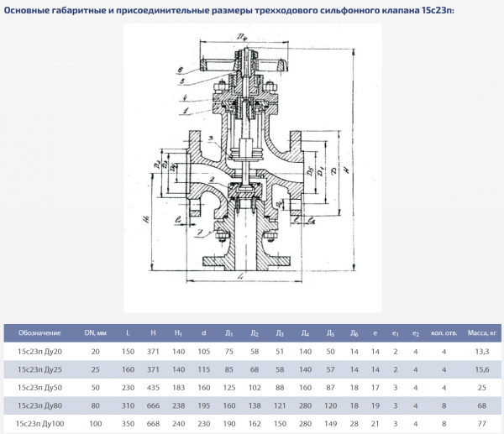Select the Обозначение column header
This screenshot has height=434, width=504.
click(40, 333)
